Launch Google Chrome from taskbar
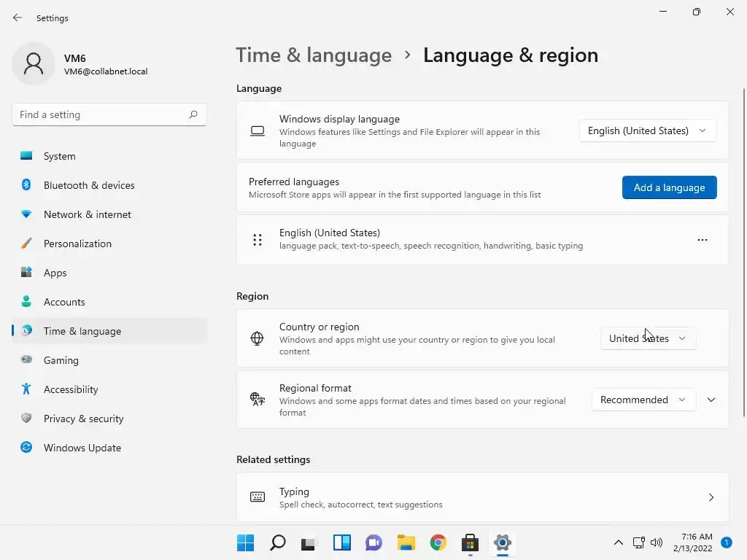 pyautogui.click(x=438, y=542)
